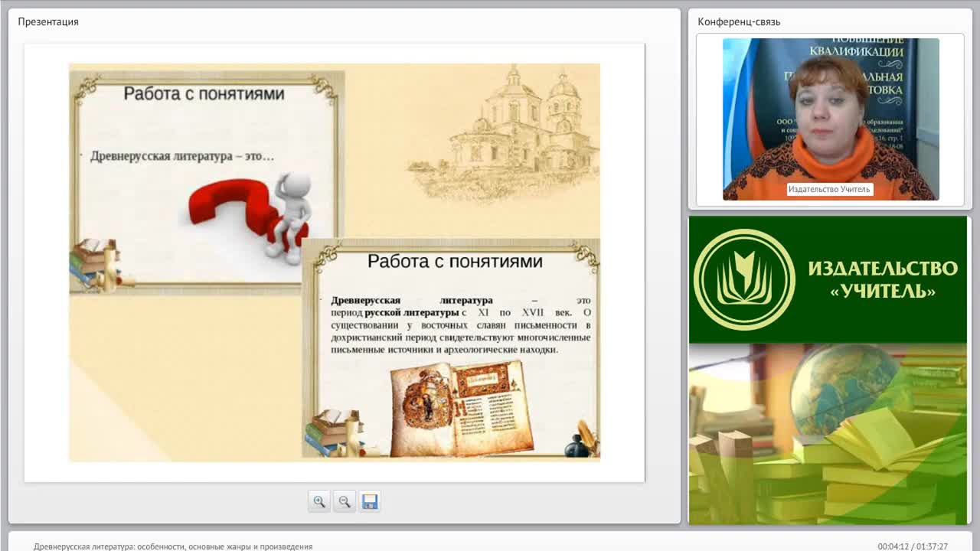Click the Издательство «Учитель» logo banner
980x551 pixels.
(x=828, y=279)
